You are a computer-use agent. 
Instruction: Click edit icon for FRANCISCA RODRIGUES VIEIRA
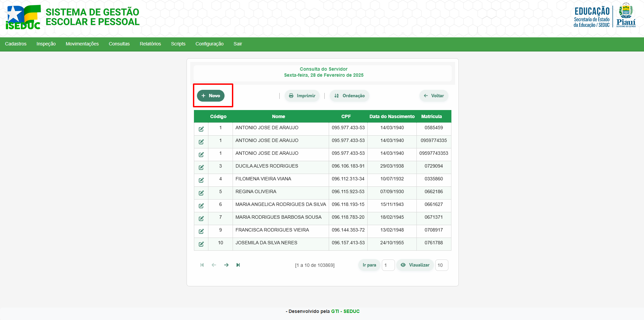[201, 231]
